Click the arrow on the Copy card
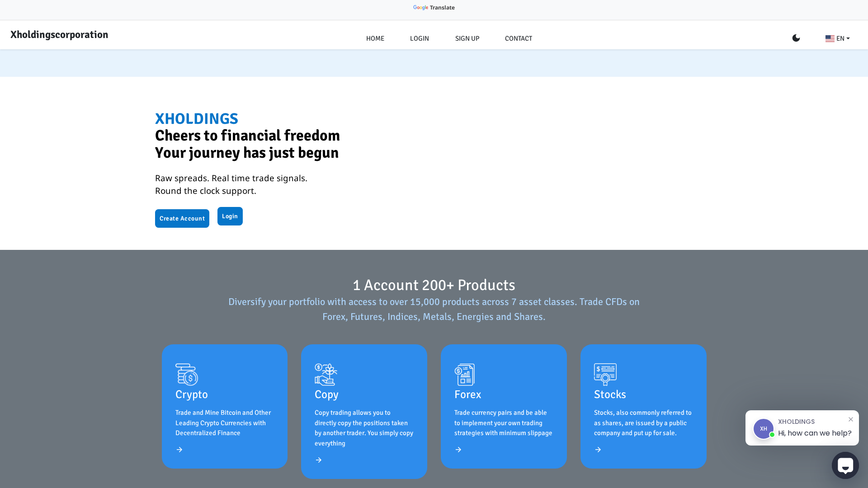868x488 pixels. pyautogui.click(x=319, y=460)
